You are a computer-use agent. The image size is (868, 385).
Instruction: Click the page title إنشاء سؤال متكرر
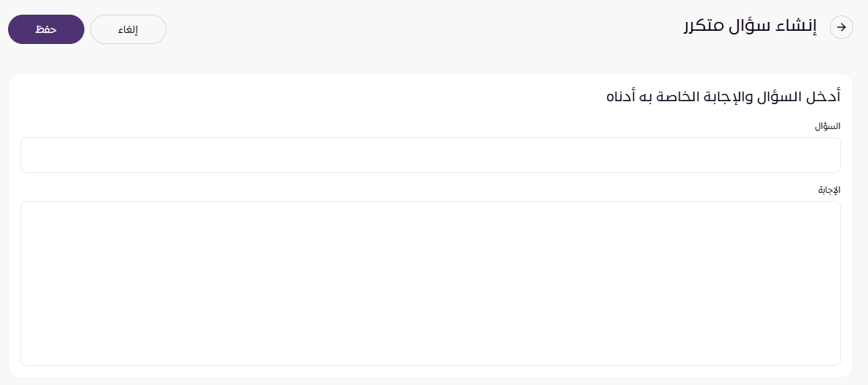750,27
